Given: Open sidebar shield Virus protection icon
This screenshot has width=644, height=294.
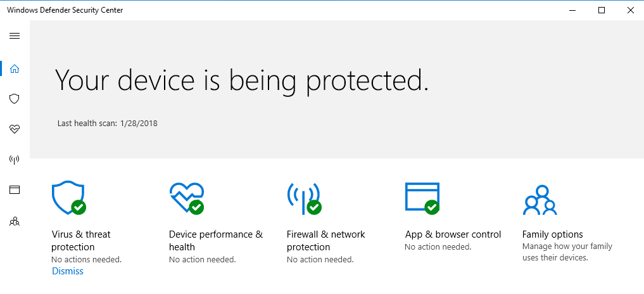Looking at the screenshot, I should pyautogui.click(x=15, y=99).
